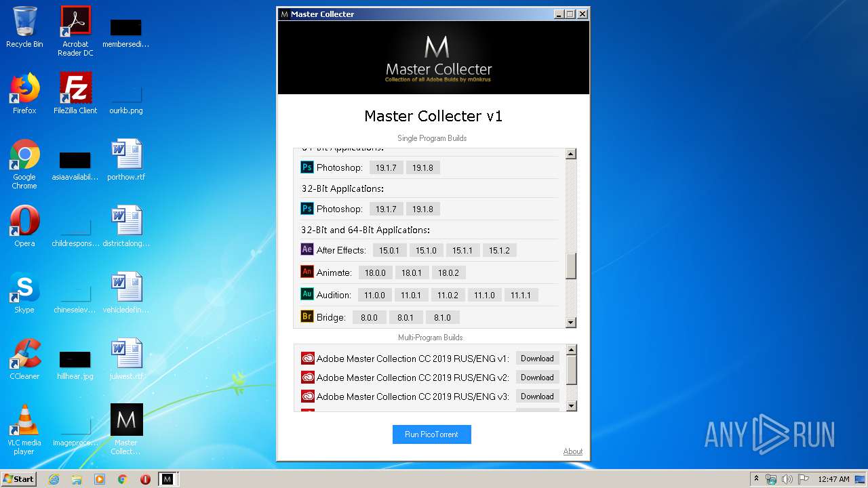Select After Effects version 15.1.0
The height and width of the screenshot is (488, 868).
click(x=426, y=250)
